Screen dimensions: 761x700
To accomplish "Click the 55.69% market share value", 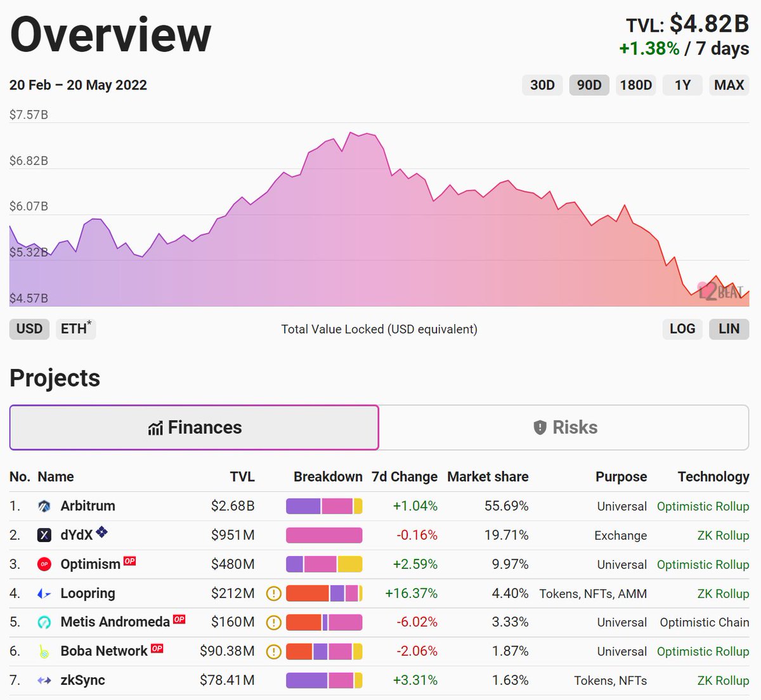I will click(507, 506).
